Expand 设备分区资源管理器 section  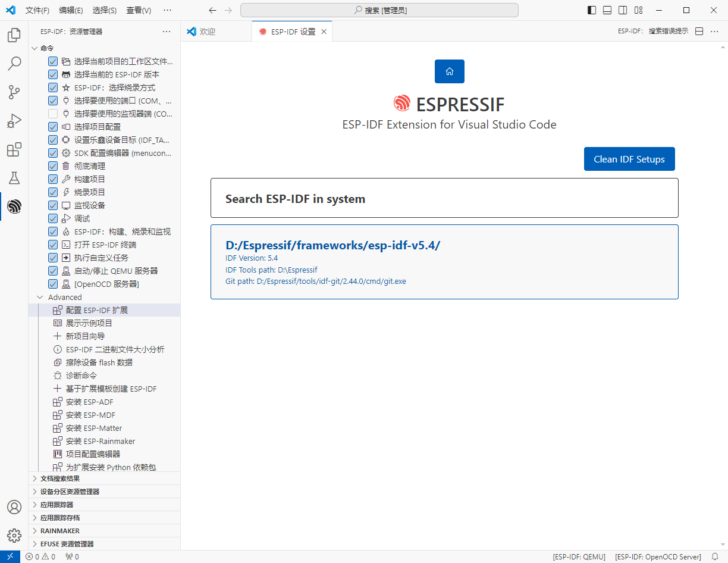point(104,492)
